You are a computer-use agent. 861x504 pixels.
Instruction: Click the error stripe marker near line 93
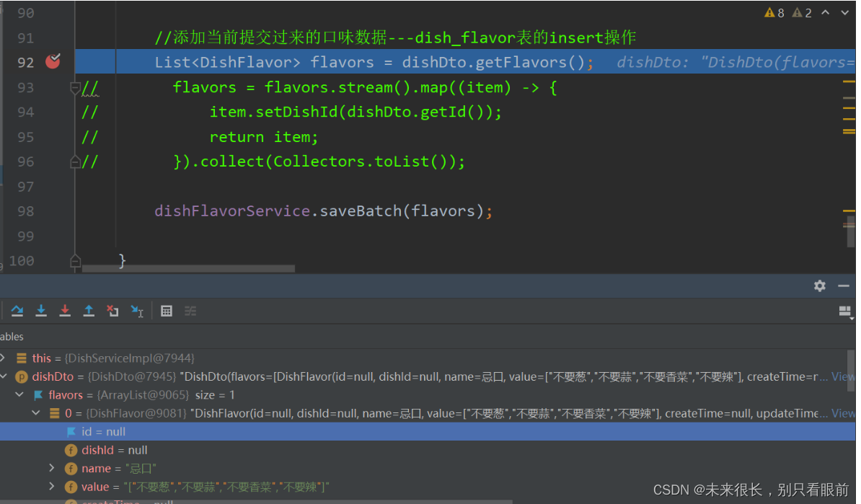point(849,81)
